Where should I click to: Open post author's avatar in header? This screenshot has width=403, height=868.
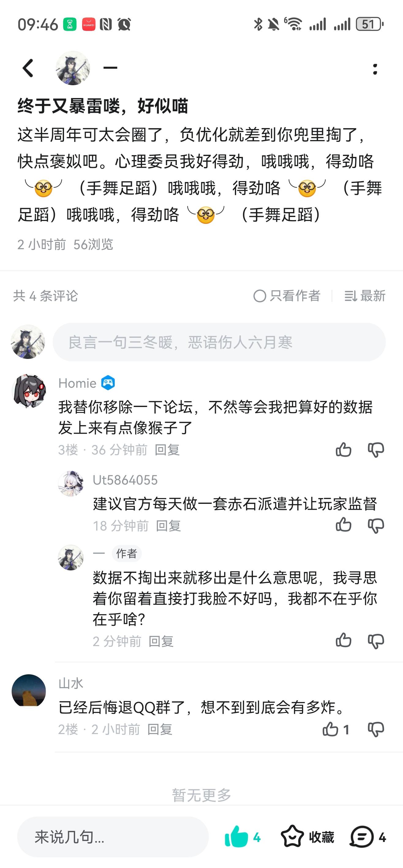click(x=73, y=68)
